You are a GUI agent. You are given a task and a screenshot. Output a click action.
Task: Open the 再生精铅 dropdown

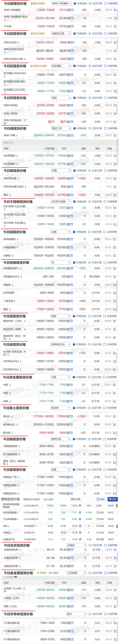(x=61, y=66)
